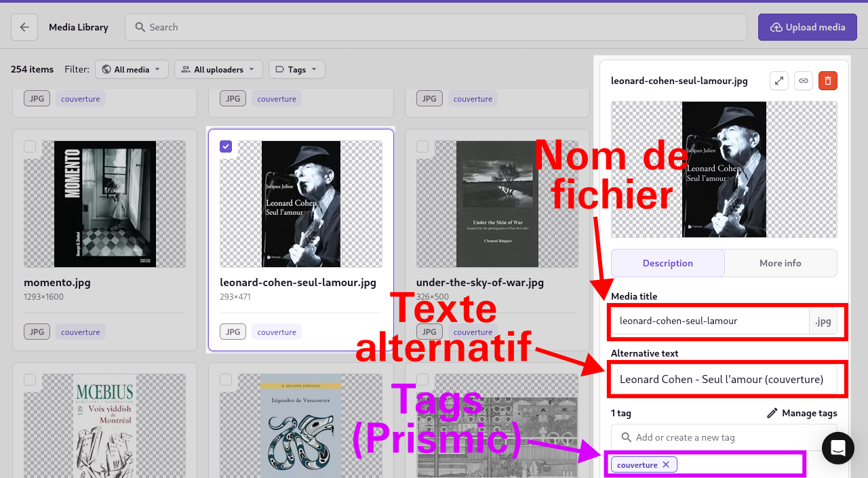The width and height of the screenshot is (868, 478).
Task: Switch to the More info tab
Action: pos(781,263)
